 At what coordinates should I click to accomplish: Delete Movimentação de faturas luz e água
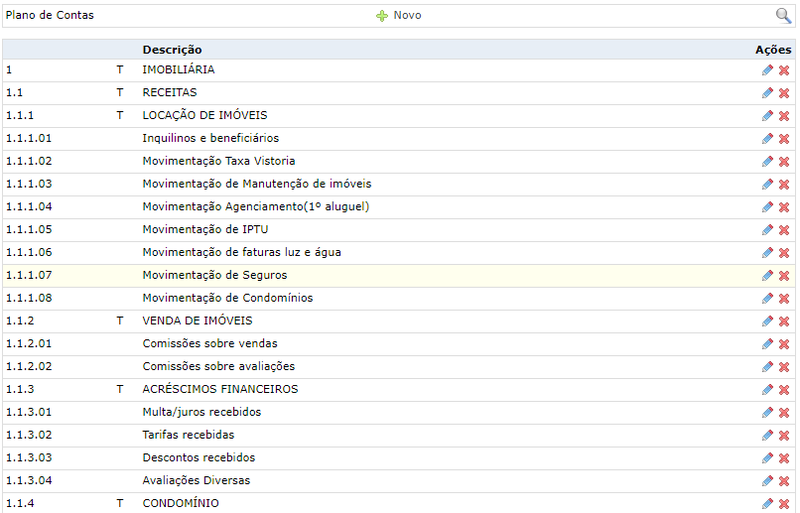pyautogui.click(x=784, y=253)
